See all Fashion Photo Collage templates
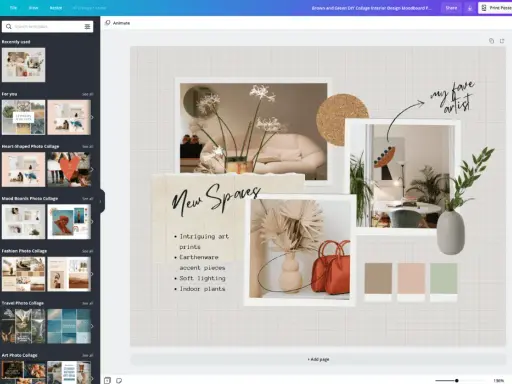This screenshot has width=512, height=384. pos(88,251)
